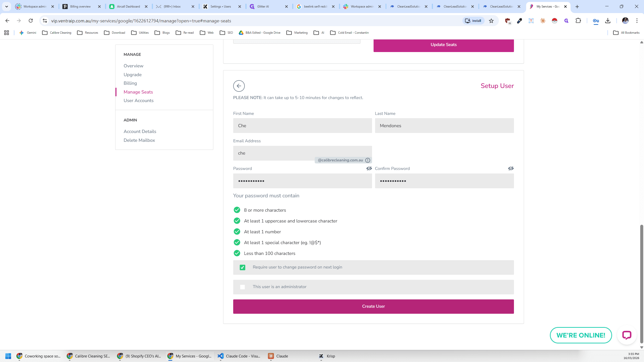Open the SEO bookmarks folder
Image resolution: width=644 pixels, height=362 pixels.
tap(226, 33)
